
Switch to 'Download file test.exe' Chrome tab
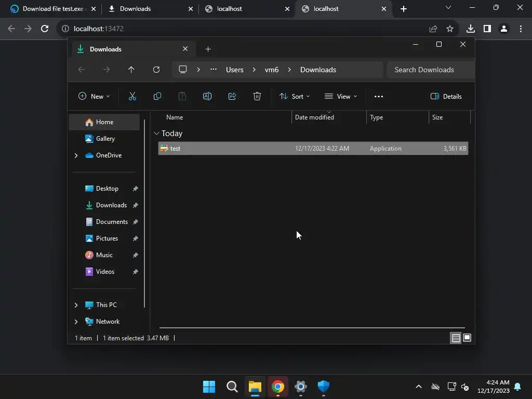pyautogui.click(x=53, y=9)
